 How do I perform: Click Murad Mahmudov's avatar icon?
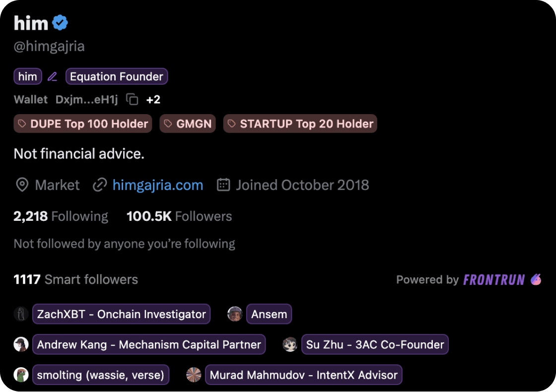[194, 375]
